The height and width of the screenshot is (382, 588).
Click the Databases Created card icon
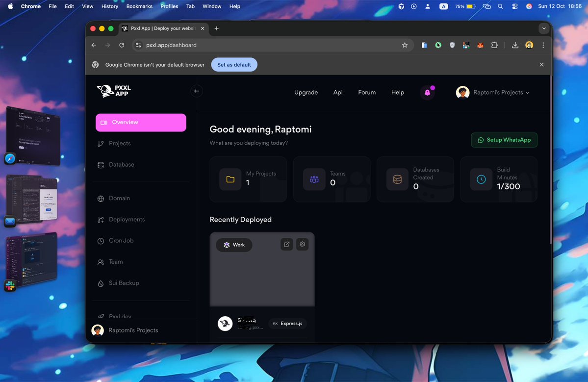point(397,179)
